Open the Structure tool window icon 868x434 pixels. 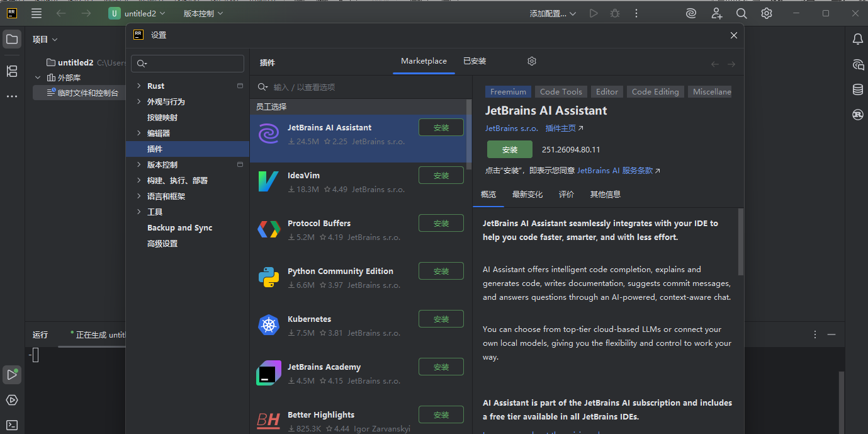point(12,71)
